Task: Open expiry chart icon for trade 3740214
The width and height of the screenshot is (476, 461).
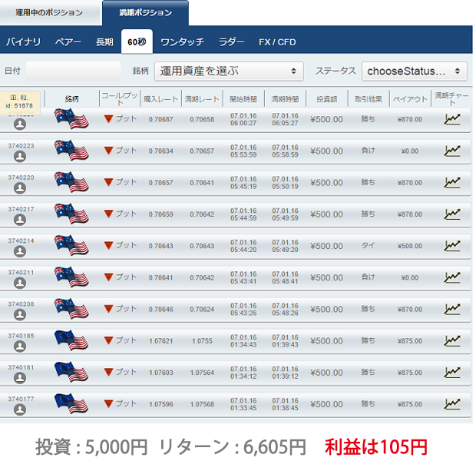Action: coord(452,246)
